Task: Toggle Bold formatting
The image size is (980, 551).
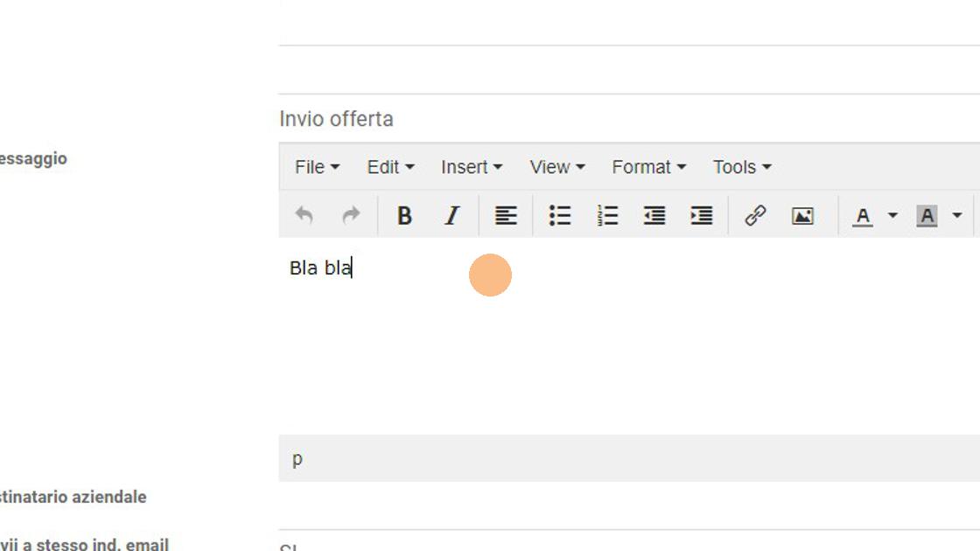Action: (x=404, y=215)
